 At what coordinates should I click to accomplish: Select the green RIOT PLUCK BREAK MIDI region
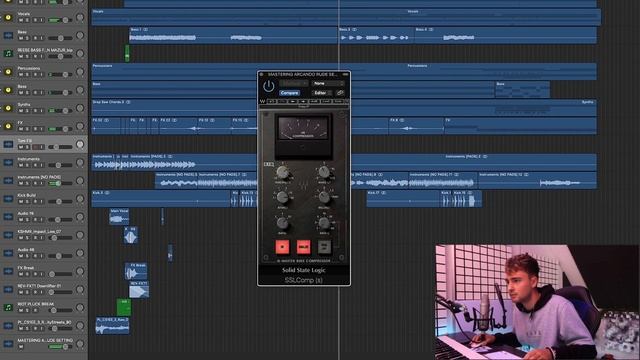coord(124,307)
